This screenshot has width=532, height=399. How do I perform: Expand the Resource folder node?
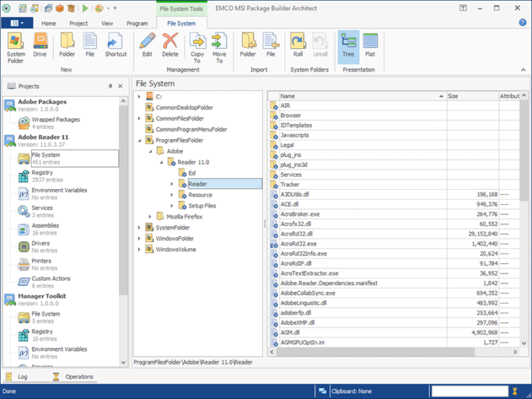(172, 195)
